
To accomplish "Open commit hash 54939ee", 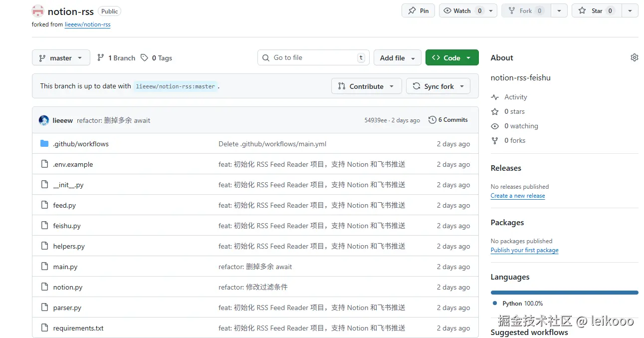I will click(376, 120).
